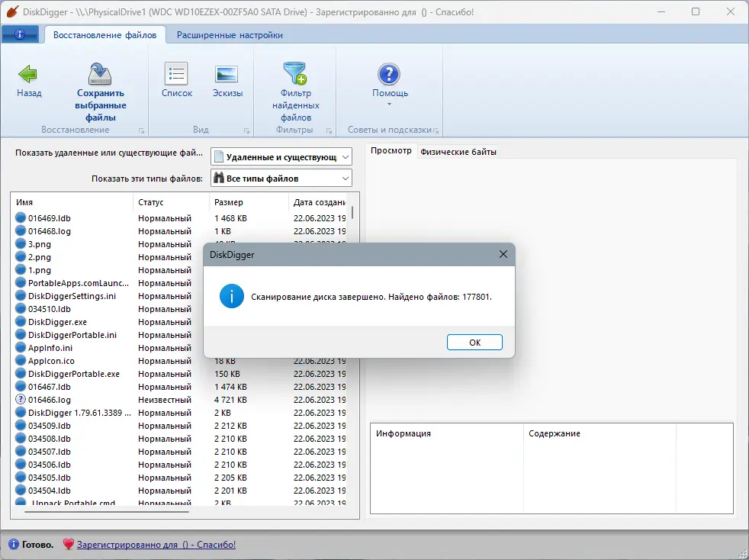Click the Сохранить выбранные файлы icon

[100, 73]
